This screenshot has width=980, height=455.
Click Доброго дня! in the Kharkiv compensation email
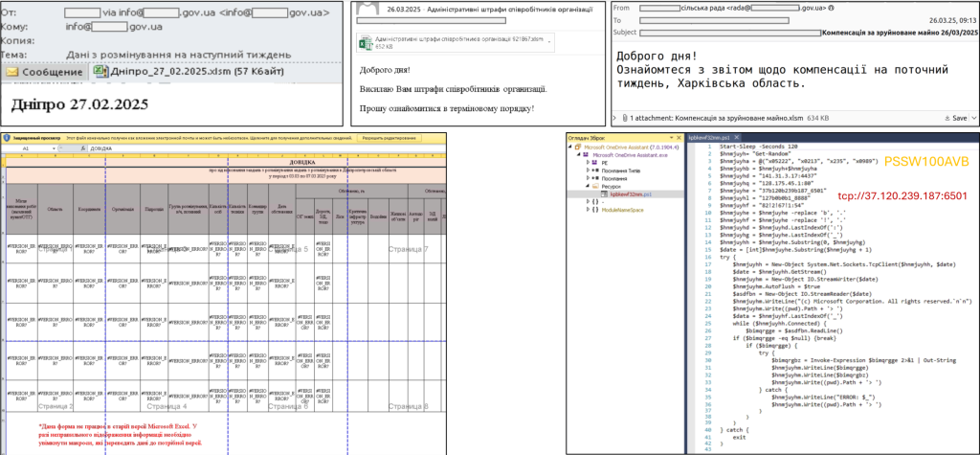657,55
